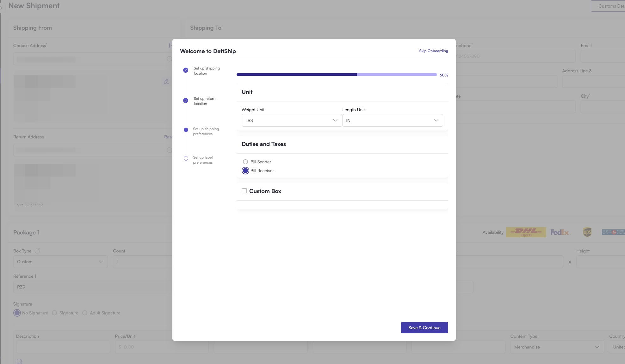Click the '60%' progress text
Image resolution: width=625 pixels, height=364 pixels.
(444, 75)
